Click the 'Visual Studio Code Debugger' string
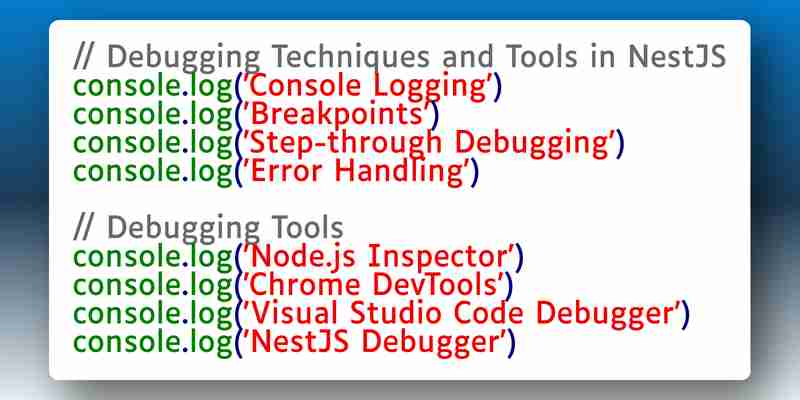The height and width of the screenshot is (400, 800). click(x=462, y=313)
